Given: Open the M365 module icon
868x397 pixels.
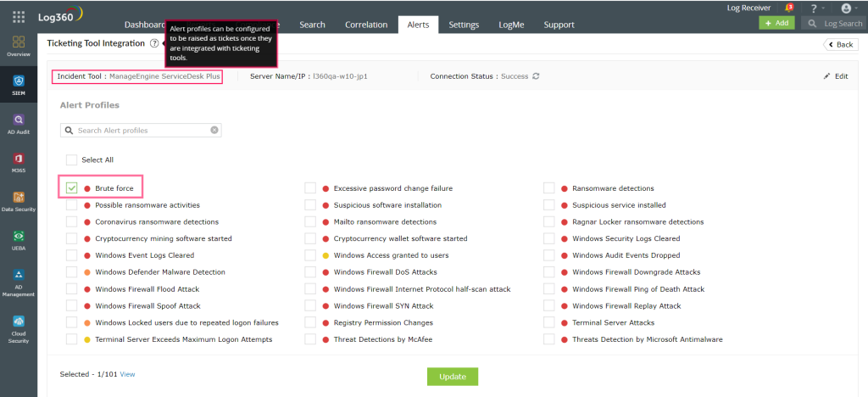Looking at the screenshot, I should (18, 162).
